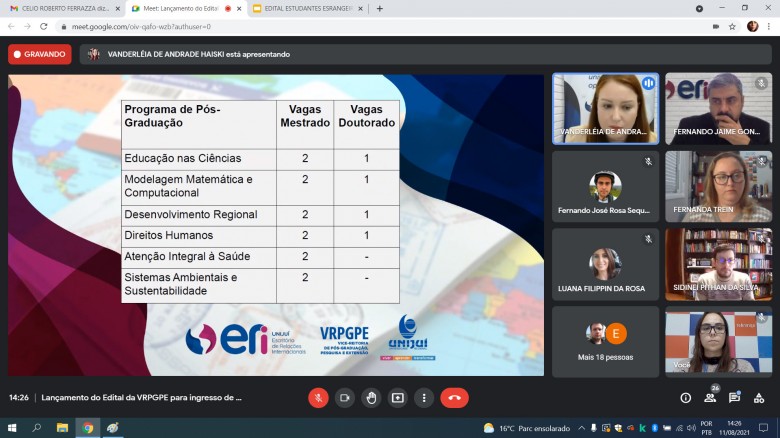
Task: Switch to the CELIO ROBERTO FERRAZZA Gmail tab
Action: (62, 8)
